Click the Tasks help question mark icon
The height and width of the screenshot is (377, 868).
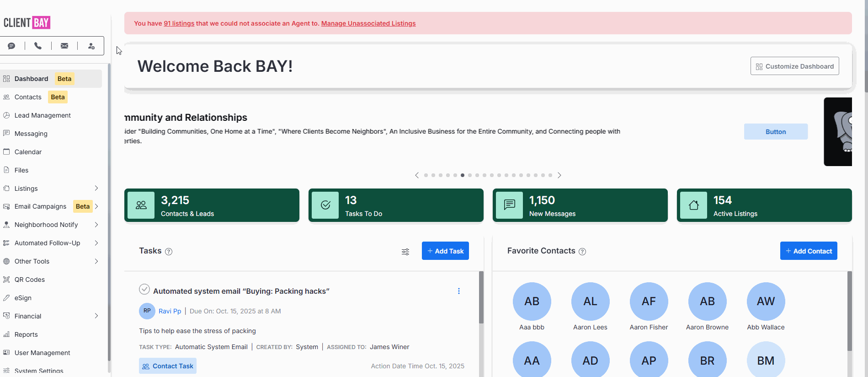tap(169, 252)
